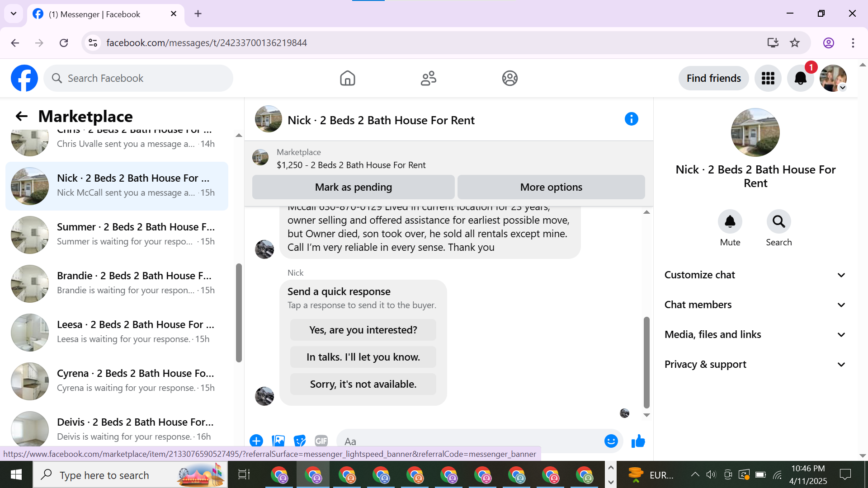Screen dimensions: 868x488
Task: Click the Aa message input field
Action: [470, 441]
